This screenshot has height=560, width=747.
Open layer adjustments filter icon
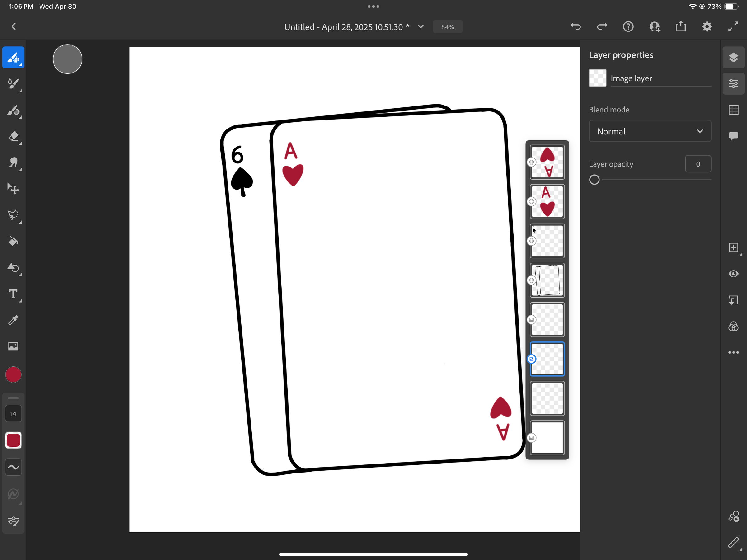tap(734, 327)
